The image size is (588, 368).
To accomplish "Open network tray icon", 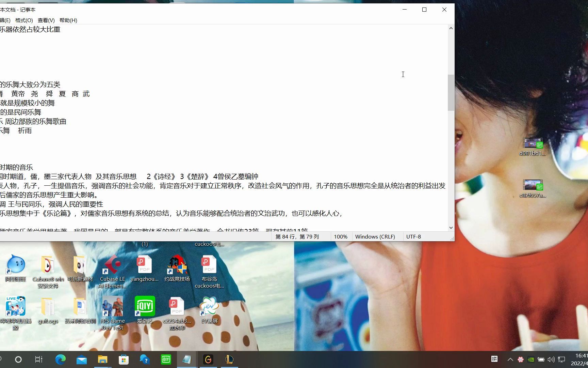I will point(562,359).
